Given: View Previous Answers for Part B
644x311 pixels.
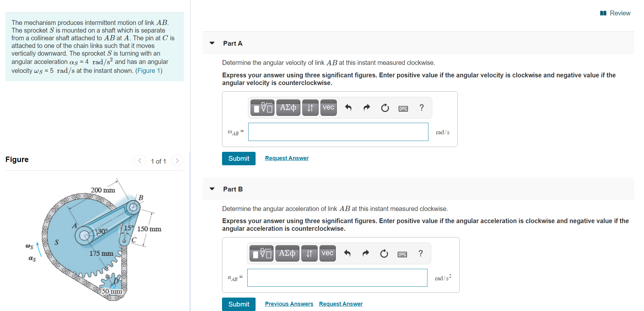Looking at the screenshot, I should click(289, 304).
